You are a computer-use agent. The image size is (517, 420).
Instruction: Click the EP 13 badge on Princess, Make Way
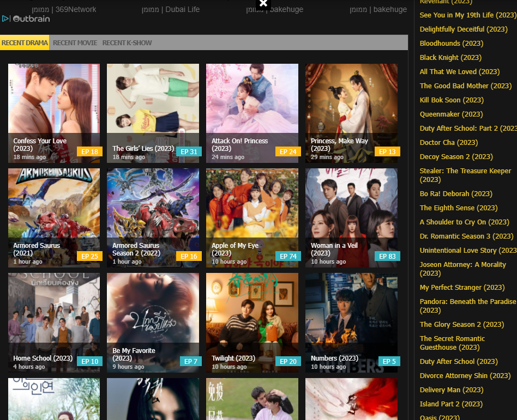coord(387,151)
